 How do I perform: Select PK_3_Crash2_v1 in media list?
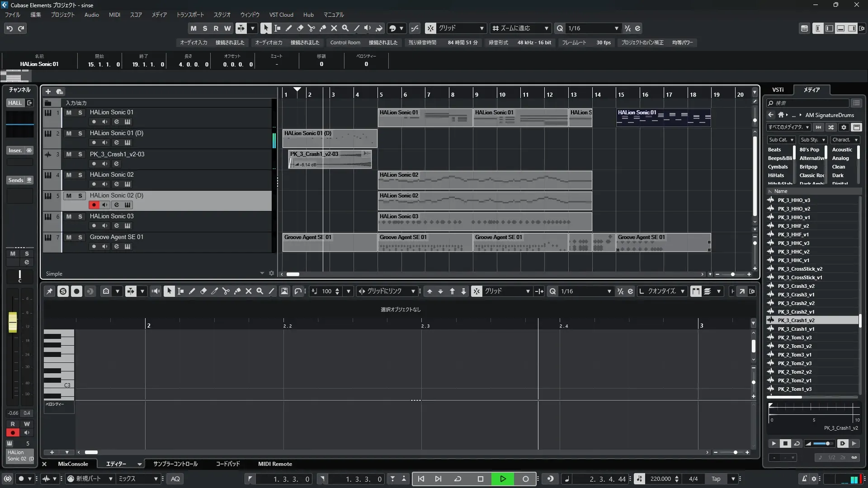tap(796, 312)
